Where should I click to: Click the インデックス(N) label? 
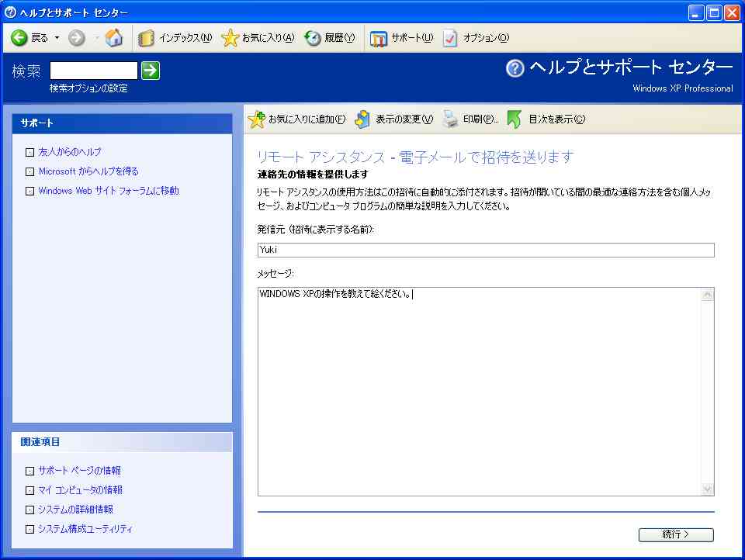point(185,38)
